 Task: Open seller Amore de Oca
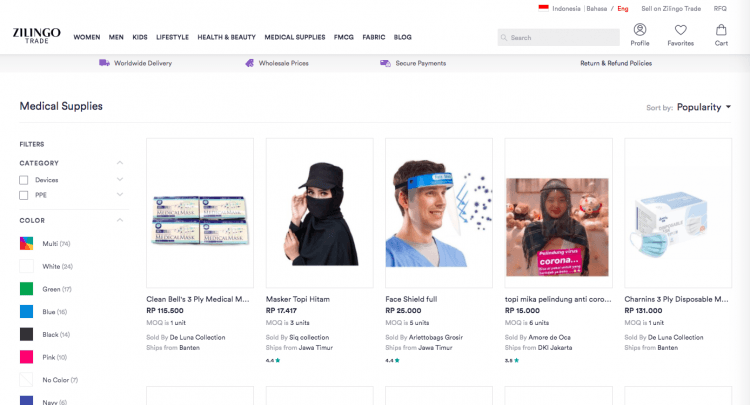coord(549,337)
